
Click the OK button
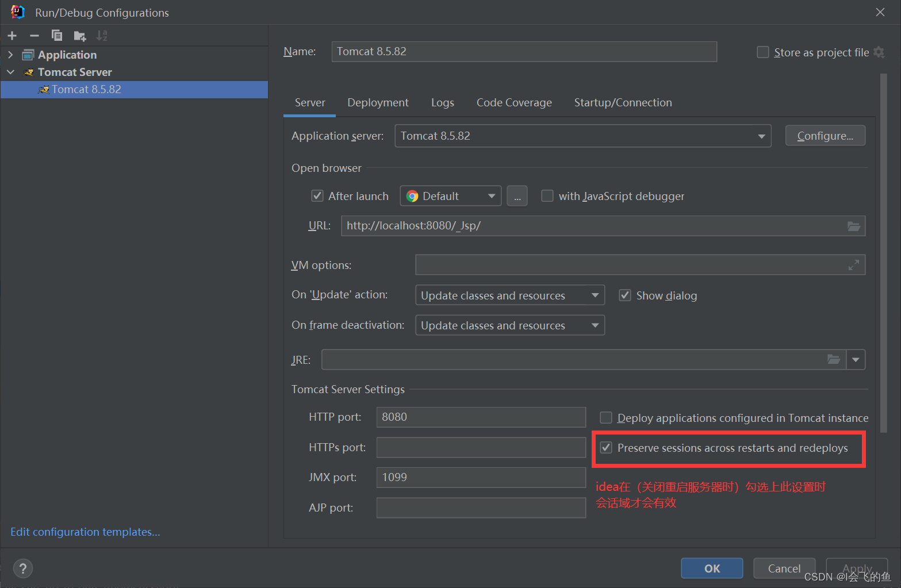point(712,568)
